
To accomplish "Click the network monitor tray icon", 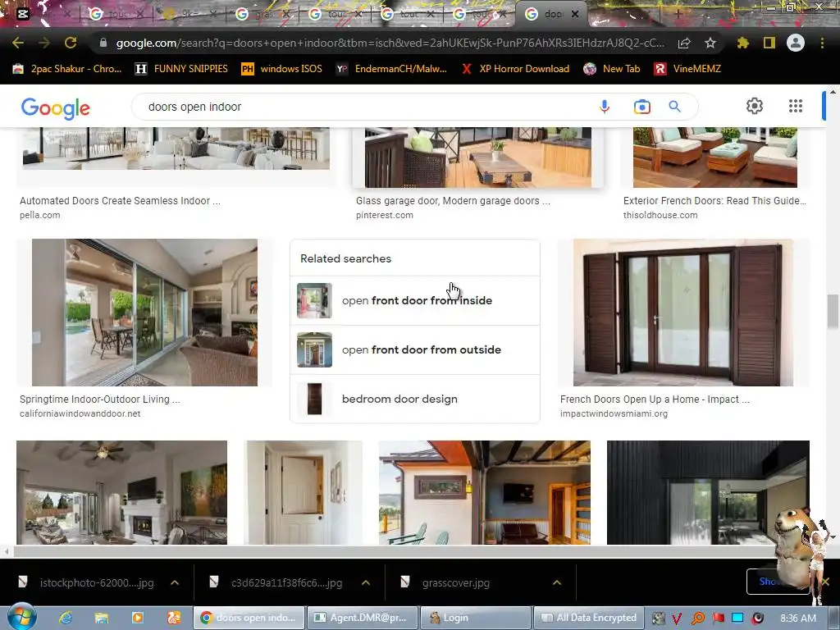I will 737,619.
